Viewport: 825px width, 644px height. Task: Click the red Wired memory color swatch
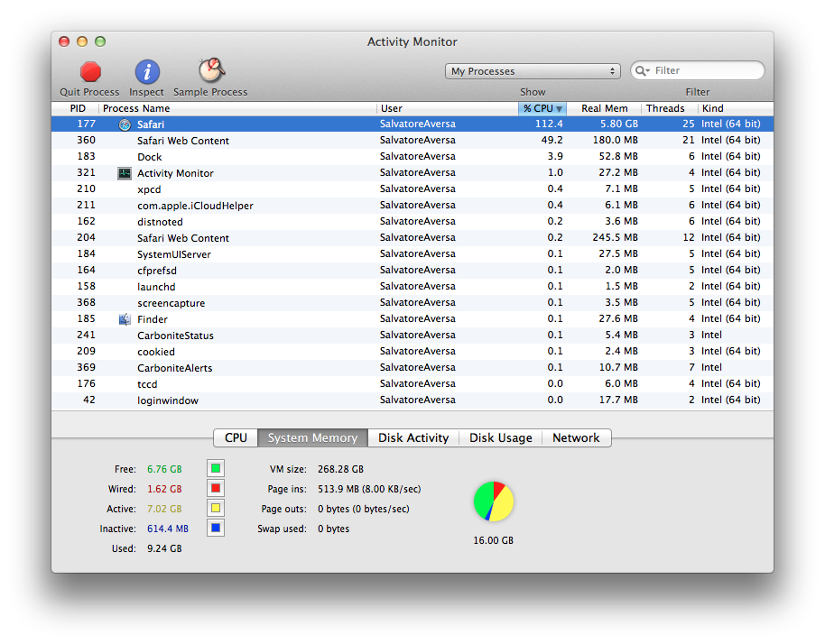click(x=216, y=488)
